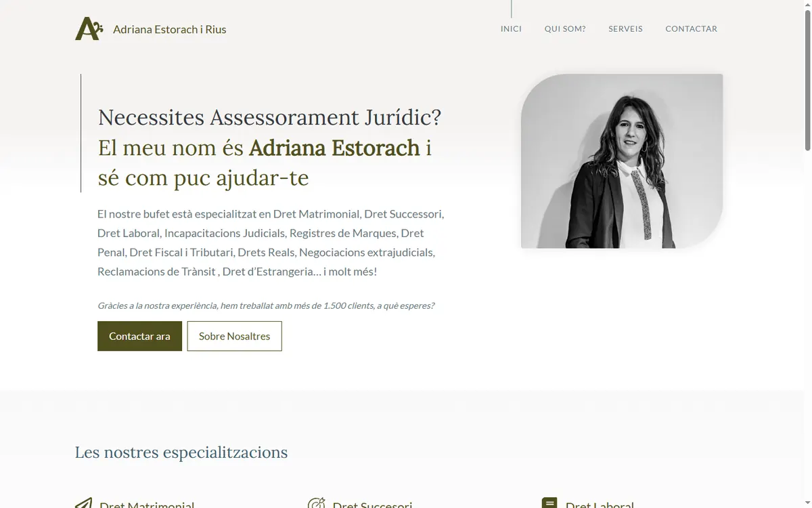The width and height of the screenshot is (812, 508).
Task: Click the italic line mentioning 1.500 clients
Action: pyautogui.click(x=266, y=305)
